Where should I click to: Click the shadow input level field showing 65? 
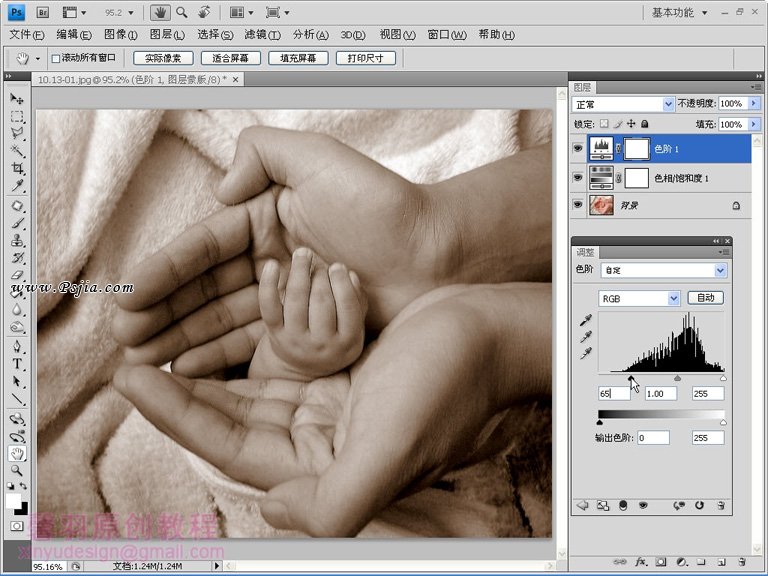pos(613,394)
